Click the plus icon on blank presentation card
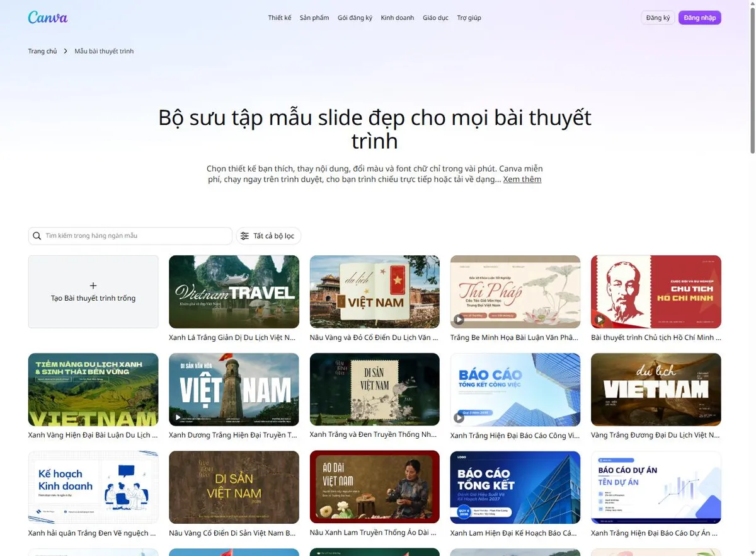 (x=93, y=286)
